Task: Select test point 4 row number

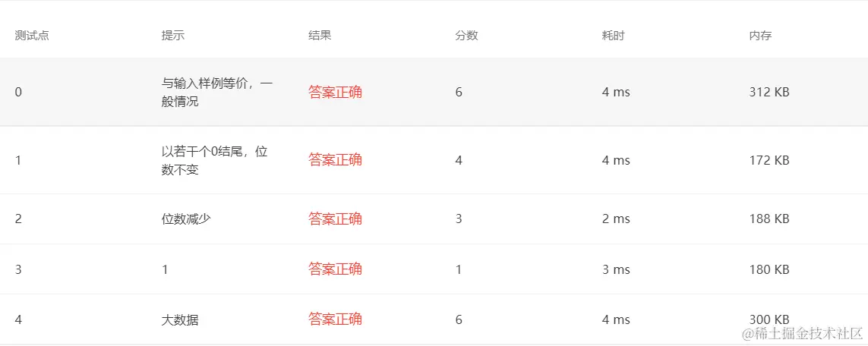Action: click(18, 319)
